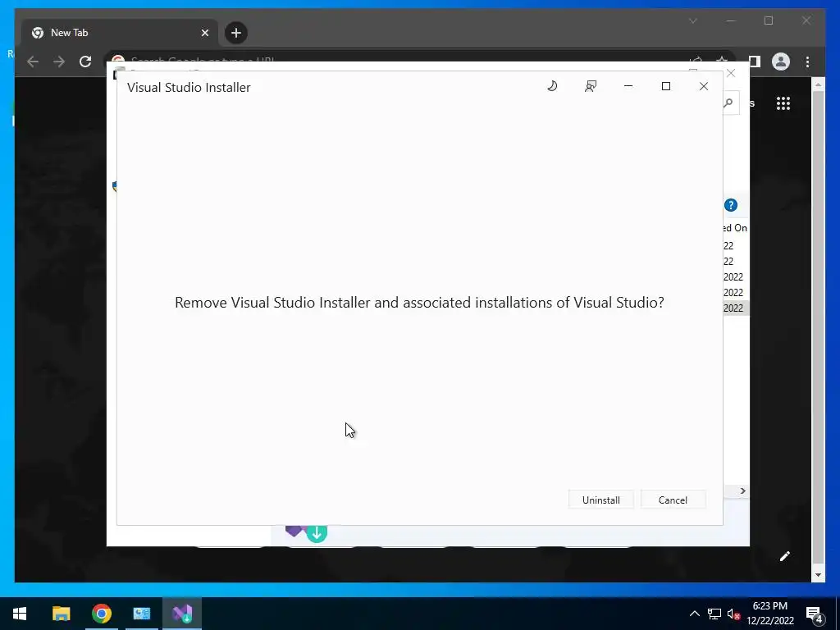Click the horizontal scroll right arrow in Programs list

(x=742, y=491)
